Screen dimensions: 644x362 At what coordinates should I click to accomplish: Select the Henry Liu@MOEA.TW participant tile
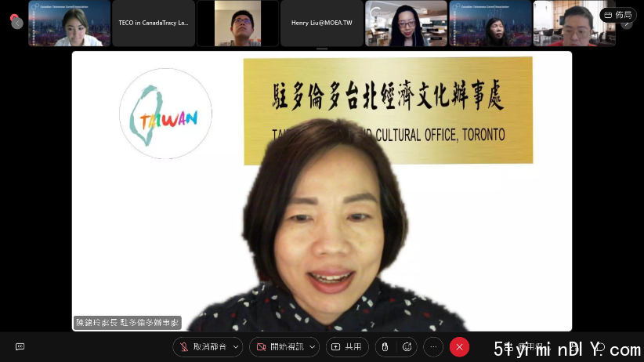point(321,23)
